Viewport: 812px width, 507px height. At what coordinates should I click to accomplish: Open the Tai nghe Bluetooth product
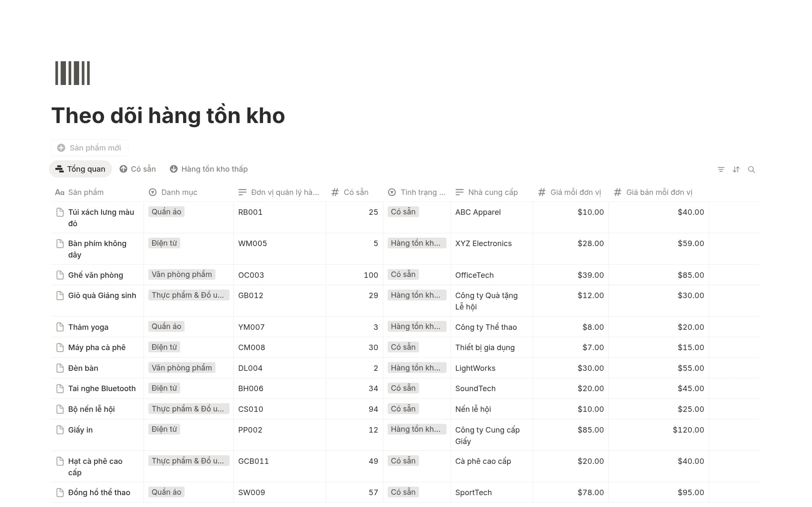[x=102, y=389]
